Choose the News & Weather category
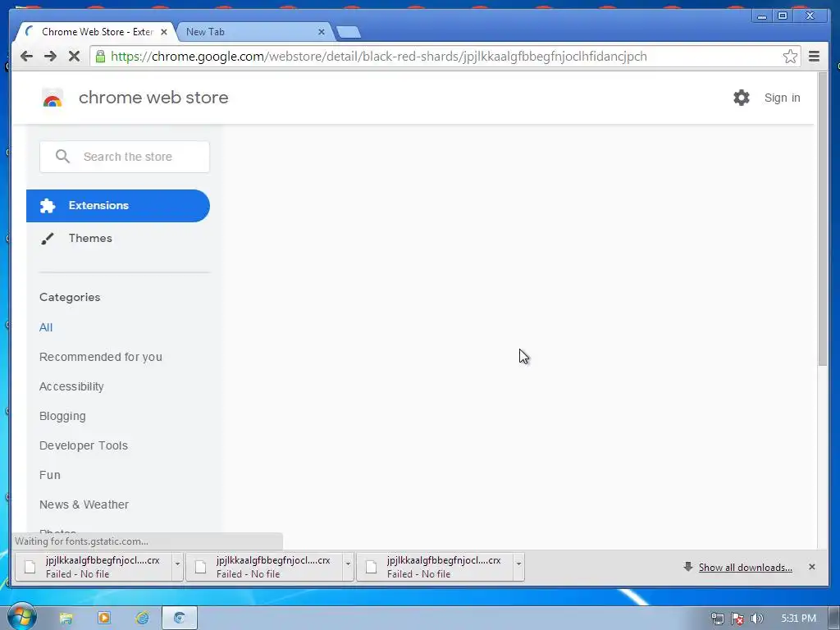840x630 pixels. click(x=84, y=504)
